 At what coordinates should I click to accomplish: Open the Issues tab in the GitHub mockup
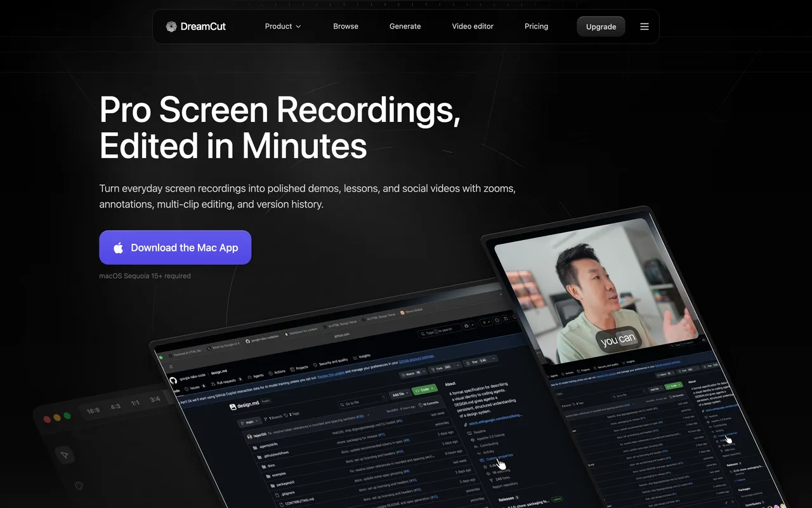click(x=194, y=387)
